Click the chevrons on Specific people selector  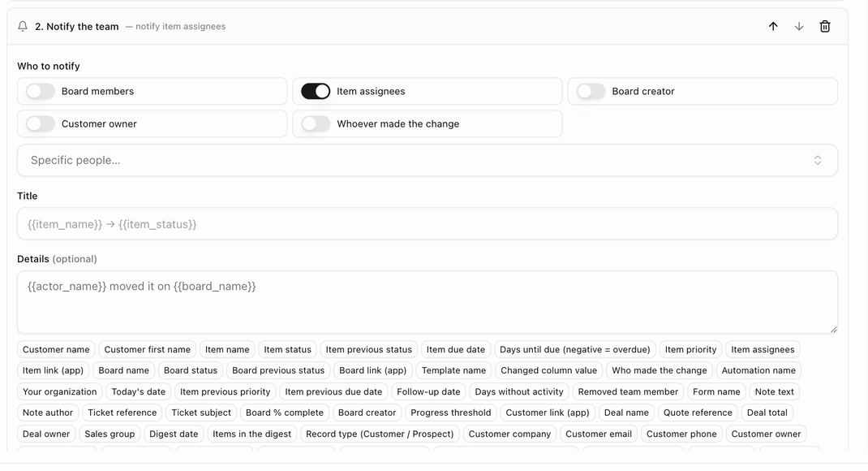pyautogui.click(x=817, y=160)
